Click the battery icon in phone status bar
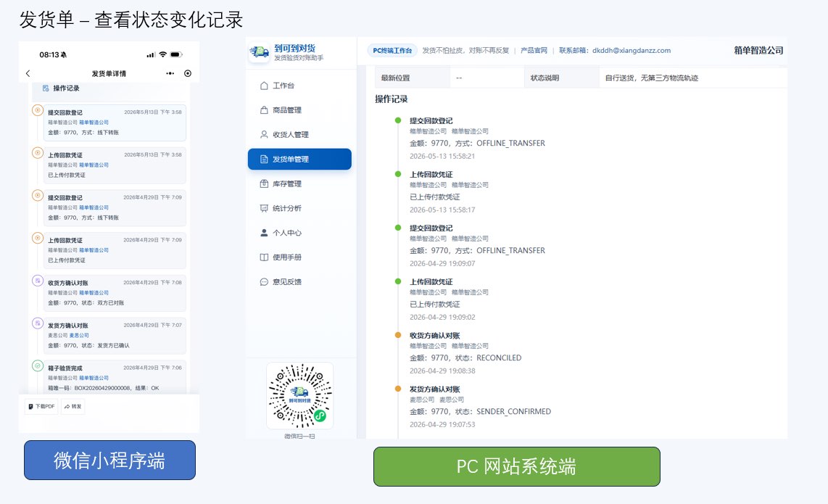The height and width of the screenshot is (504, 828). tap(176, 54)
